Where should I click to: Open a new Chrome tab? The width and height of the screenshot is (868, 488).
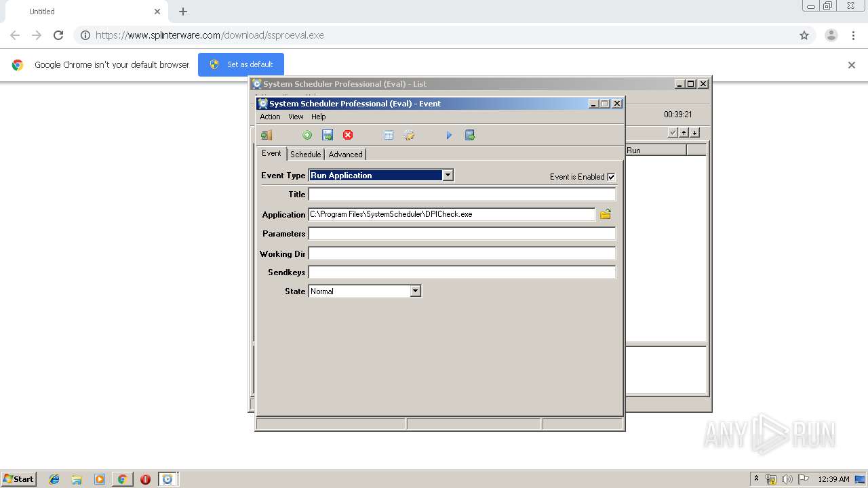tap(183, 12)
